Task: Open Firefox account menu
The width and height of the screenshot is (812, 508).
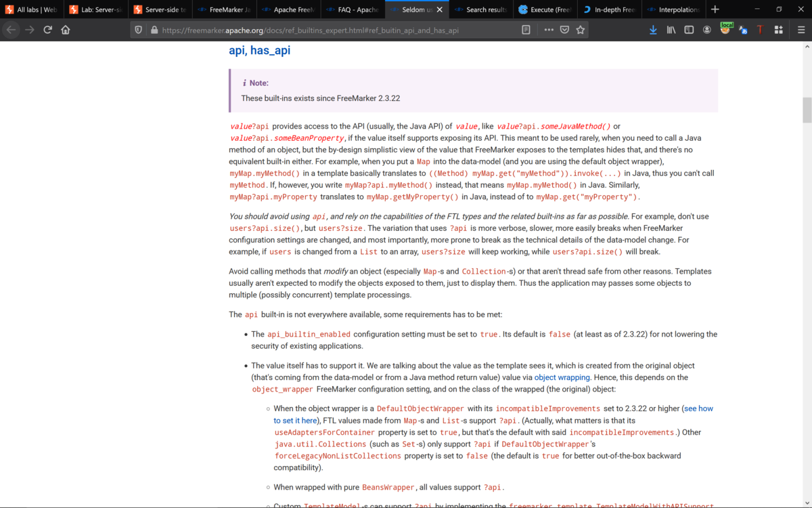Action: (x=707, y=30)
